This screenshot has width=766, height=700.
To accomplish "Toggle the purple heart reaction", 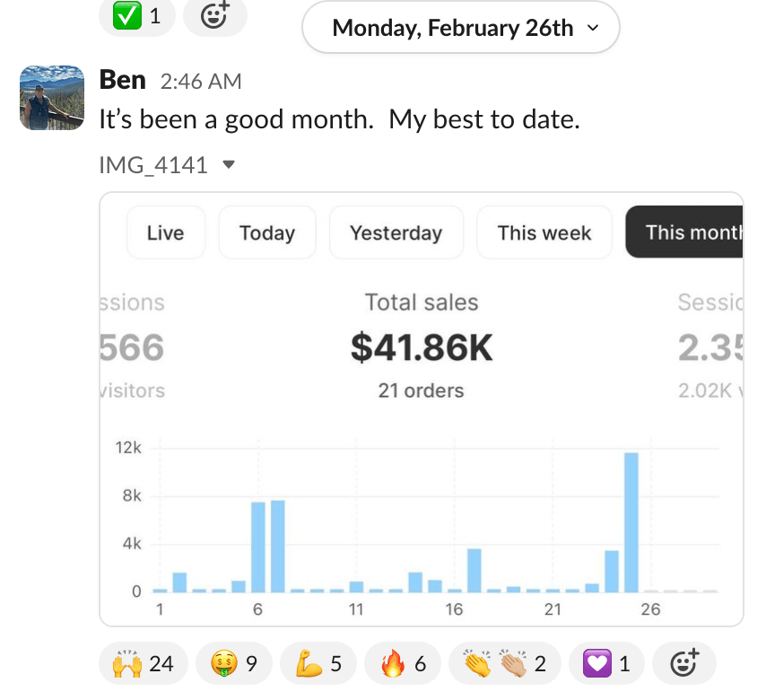I will pyautogui.click(x=606, y=664).
